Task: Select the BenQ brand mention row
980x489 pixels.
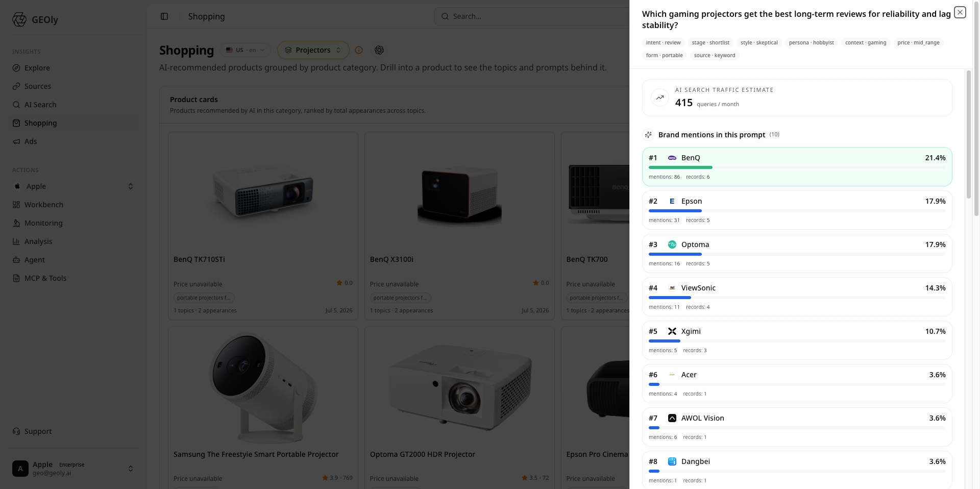Action: [x=797, y=167]
